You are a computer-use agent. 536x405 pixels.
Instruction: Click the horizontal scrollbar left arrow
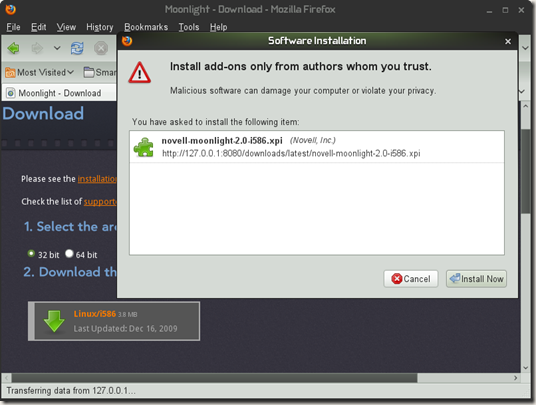coord(6,378)
